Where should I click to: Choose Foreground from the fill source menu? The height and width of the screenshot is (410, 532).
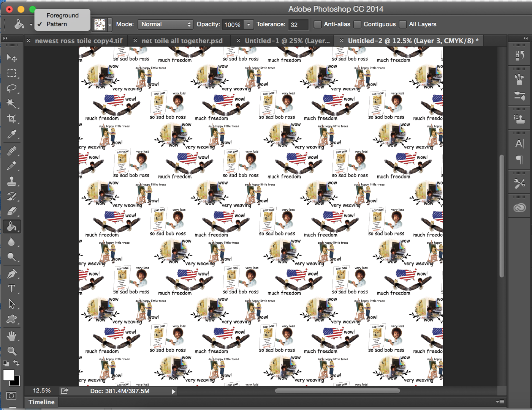tap(62, 15)
